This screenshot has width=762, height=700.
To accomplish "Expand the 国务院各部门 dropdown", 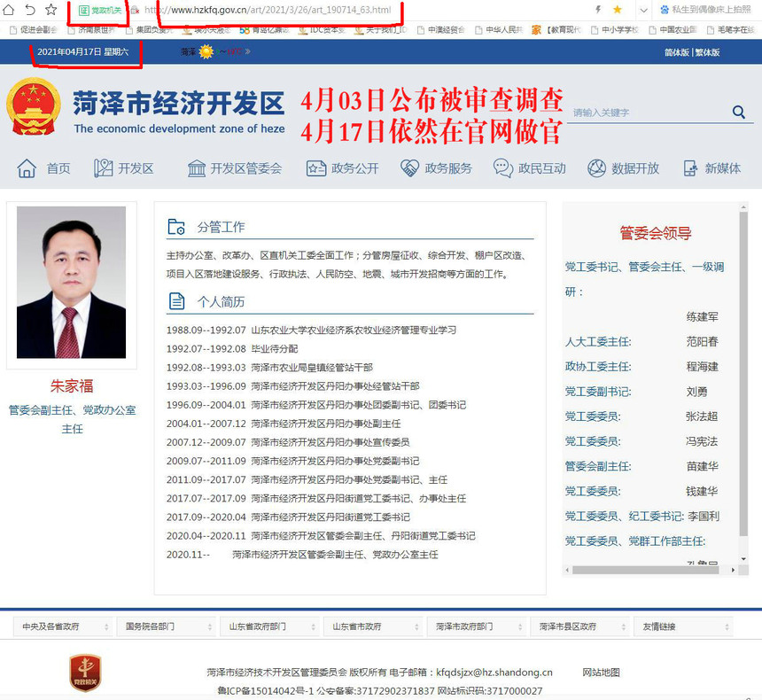I will point(167,626).
